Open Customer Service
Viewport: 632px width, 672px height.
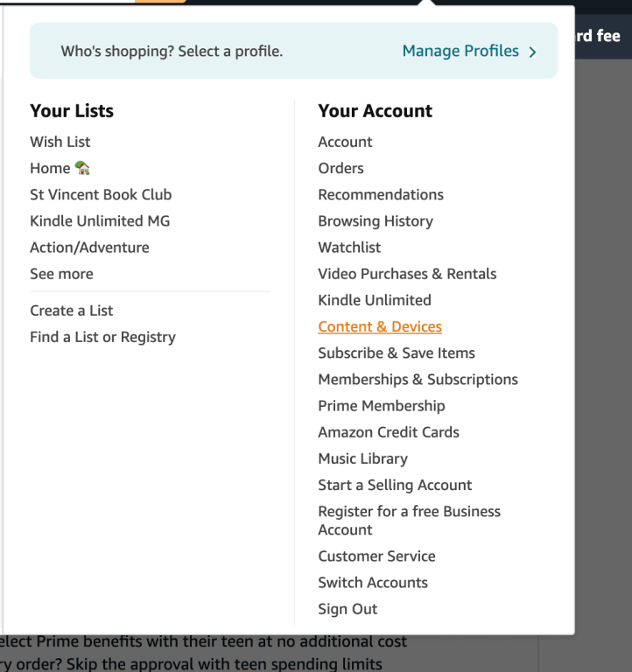(377, 556)
